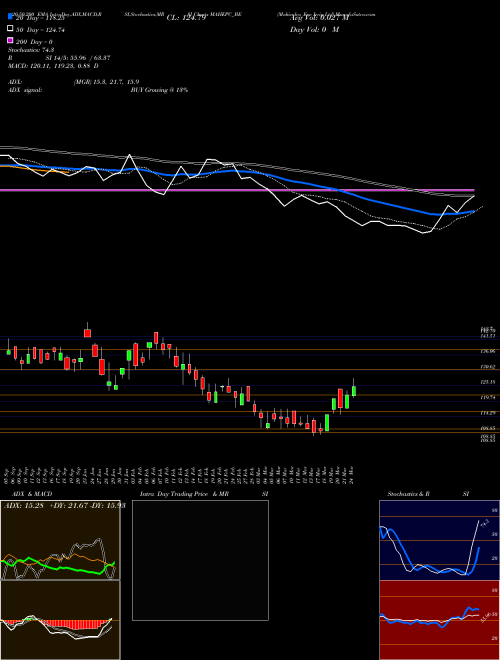
Task: Click the last green candlestick on the price chart
Action: [x=354, y=391]
